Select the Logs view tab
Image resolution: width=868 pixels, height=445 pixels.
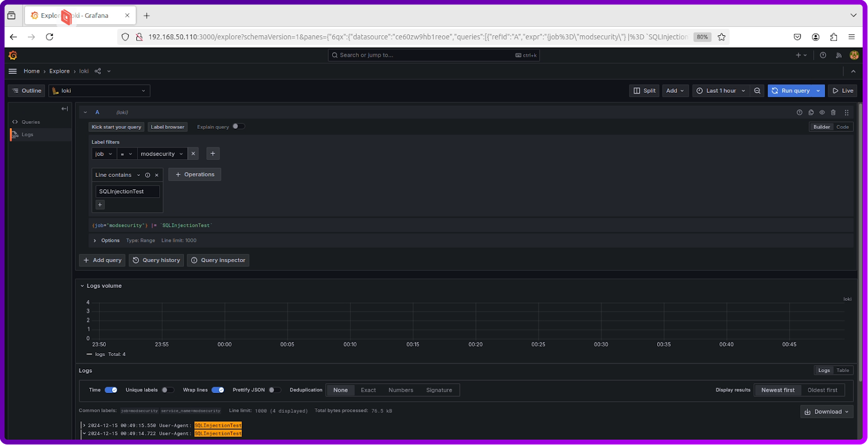tap(824, 370)
